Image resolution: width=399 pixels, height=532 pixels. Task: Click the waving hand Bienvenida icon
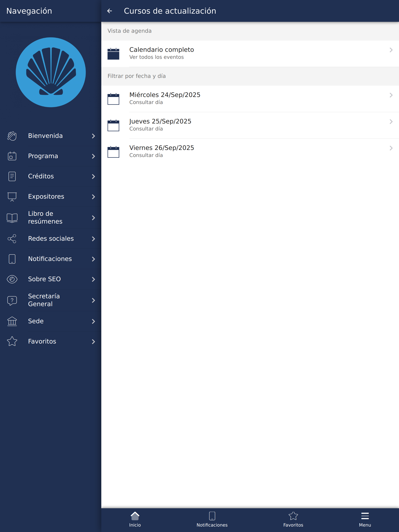click(12, 136)
